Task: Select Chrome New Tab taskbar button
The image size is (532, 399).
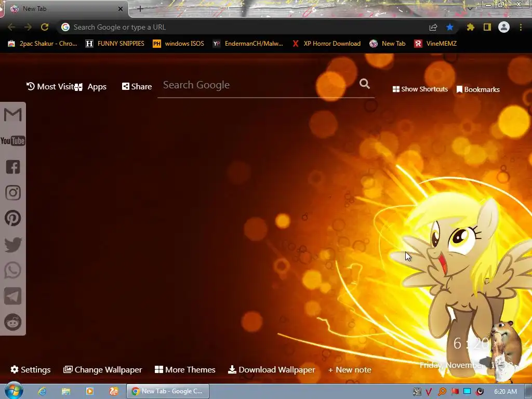Action: click(168, 391)
